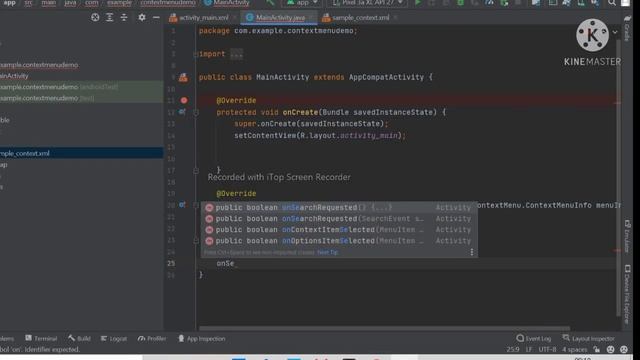
Task: Select the contextmenudemo (androidTest) package
Action: (82, 87)
